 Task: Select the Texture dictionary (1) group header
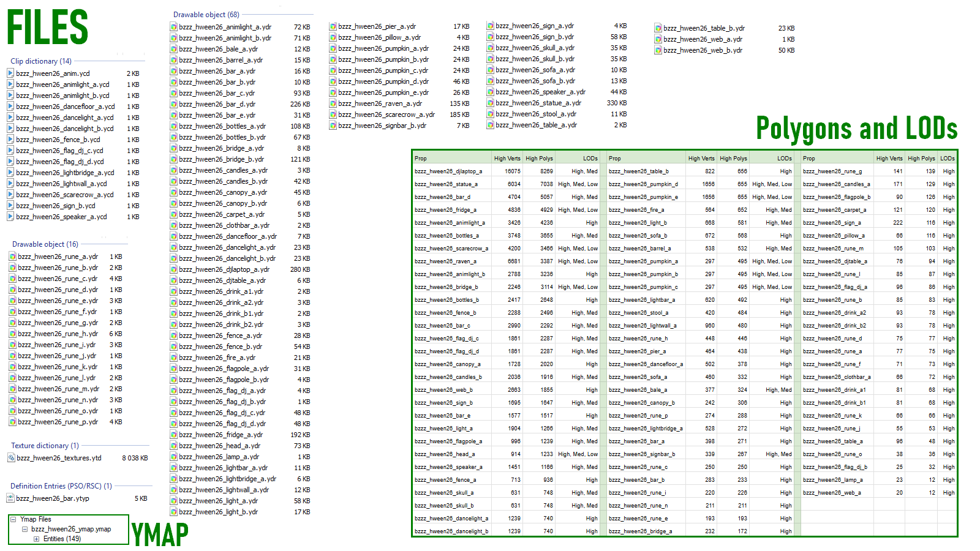coord(45,446)
